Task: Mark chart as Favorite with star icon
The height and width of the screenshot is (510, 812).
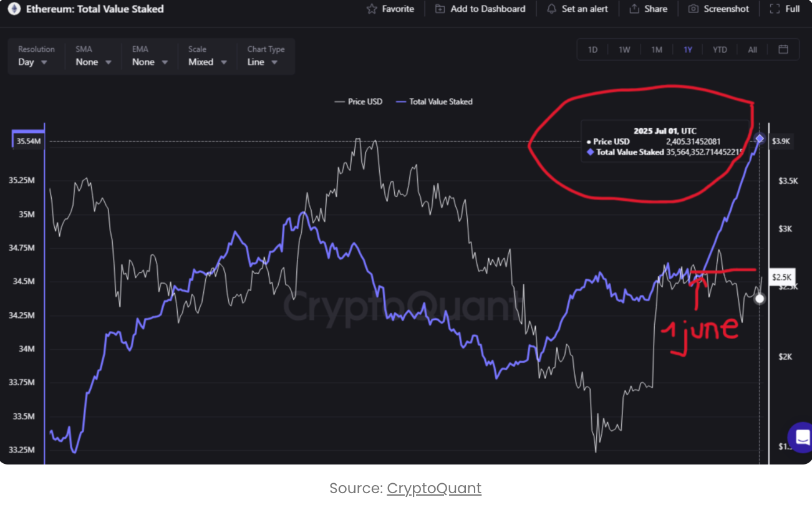Action: (372, 9)
